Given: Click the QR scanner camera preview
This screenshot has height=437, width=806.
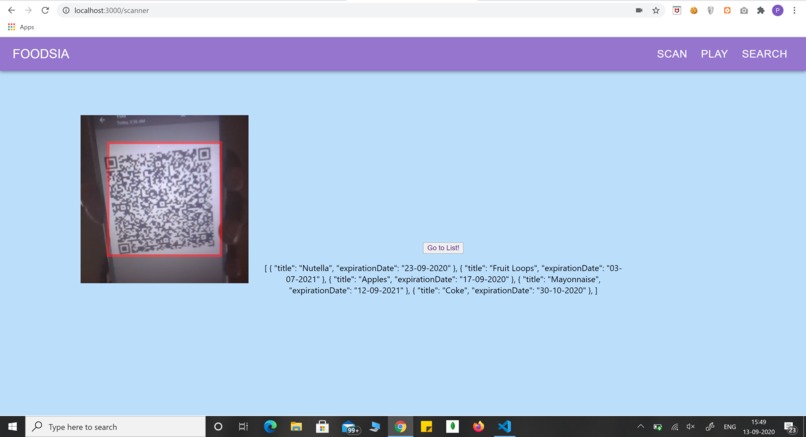Looking at the screenshot, I should (x=164, y=199).
